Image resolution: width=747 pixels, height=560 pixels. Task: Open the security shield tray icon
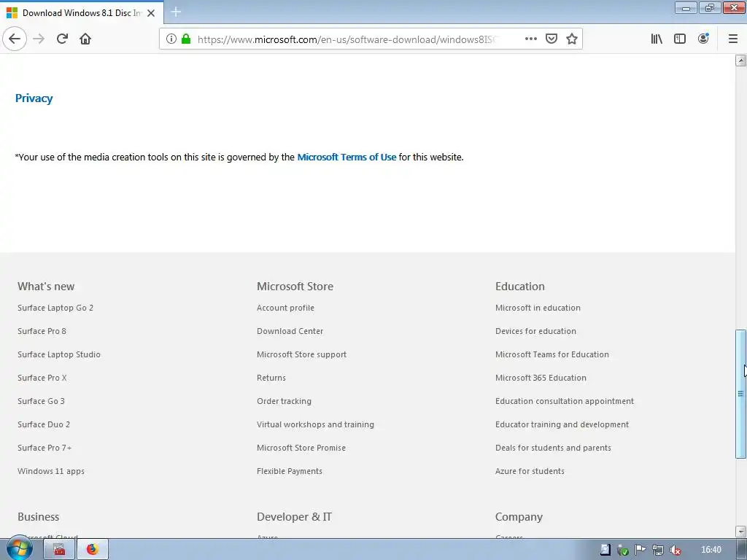(x=622, y=550)
